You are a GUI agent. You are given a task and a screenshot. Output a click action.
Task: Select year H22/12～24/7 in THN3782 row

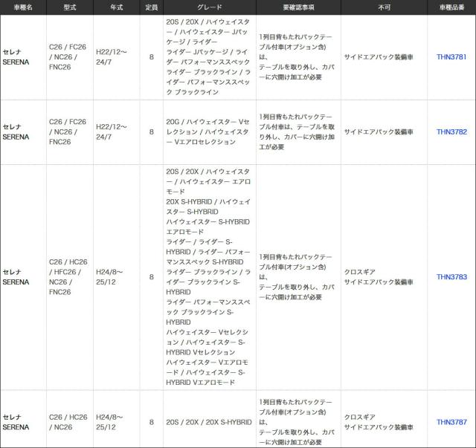(112, 132)
